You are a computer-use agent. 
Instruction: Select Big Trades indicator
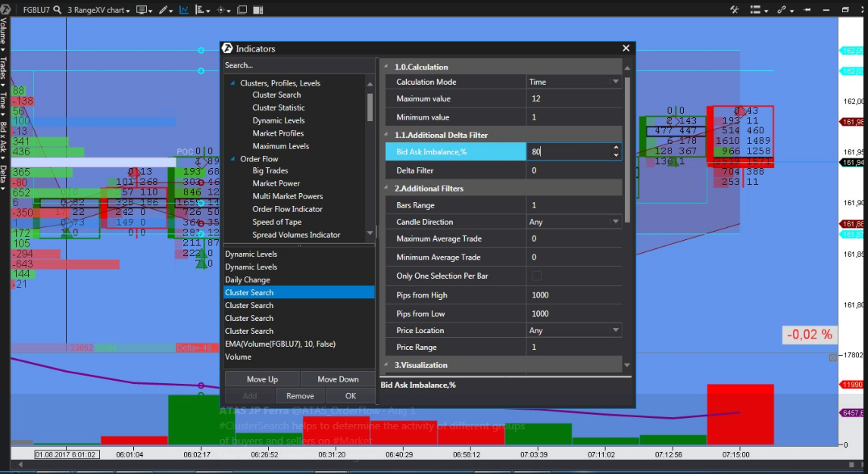[270, 170]
